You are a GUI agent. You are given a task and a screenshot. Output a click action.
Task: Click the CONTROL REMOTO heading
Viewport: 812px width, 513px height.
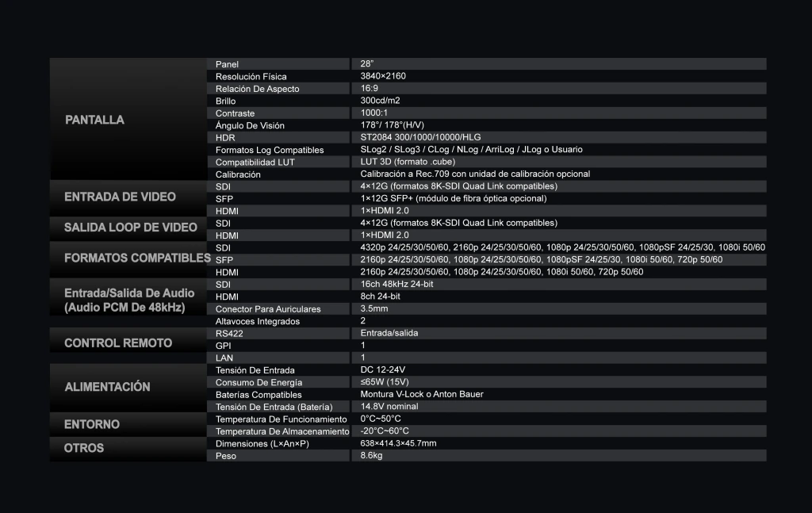pos(118,343)
